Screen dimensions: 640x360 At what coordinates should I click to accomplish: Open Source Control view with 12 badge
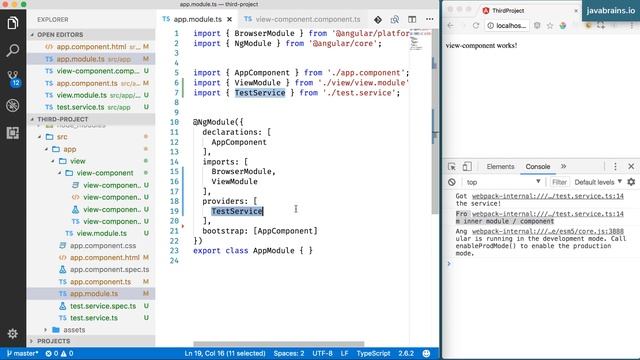click(13, 78)
